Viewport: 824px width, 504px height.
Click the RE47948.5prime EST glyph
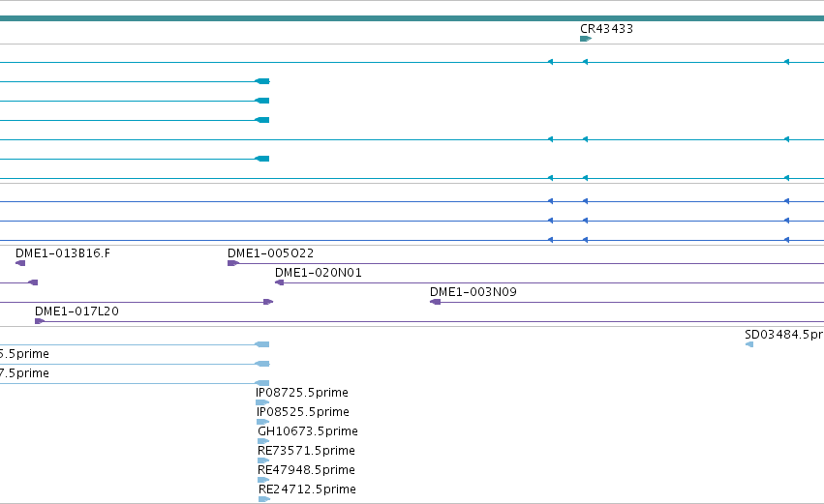pos(263,480)
